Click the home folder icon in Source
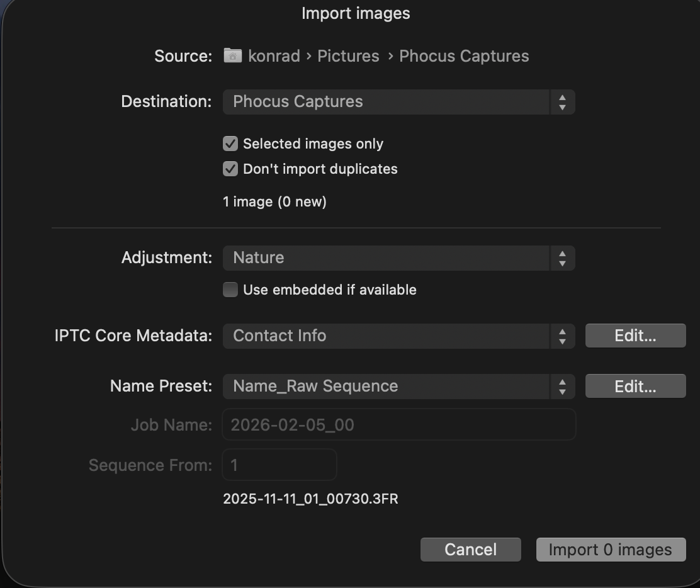This screenshot has width=700, height=588. pos(232,56)
